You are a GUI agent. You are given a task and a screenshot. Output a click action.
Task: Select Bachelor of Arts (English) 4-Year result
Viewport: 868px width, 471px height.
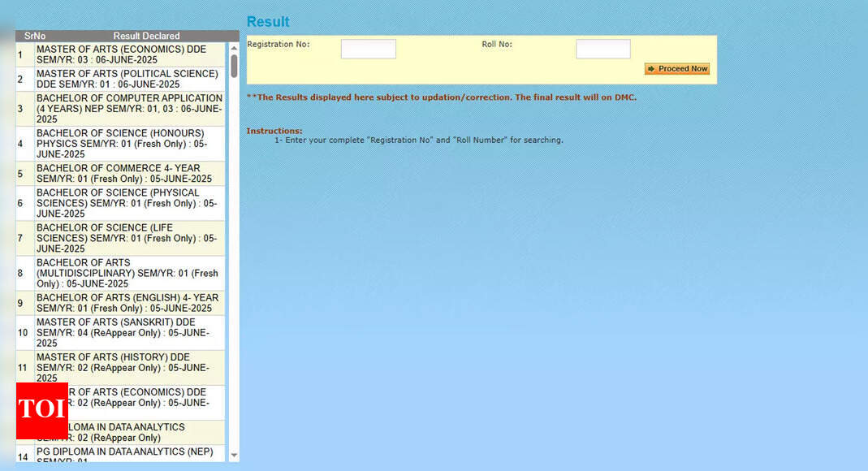pos(127,303)
